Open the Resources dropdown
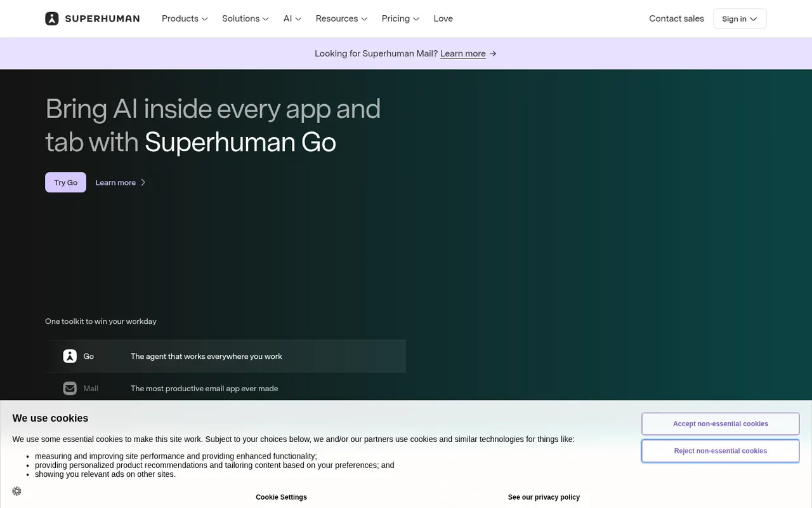Viewport: 812px width, 508px height. pos(341,18)
